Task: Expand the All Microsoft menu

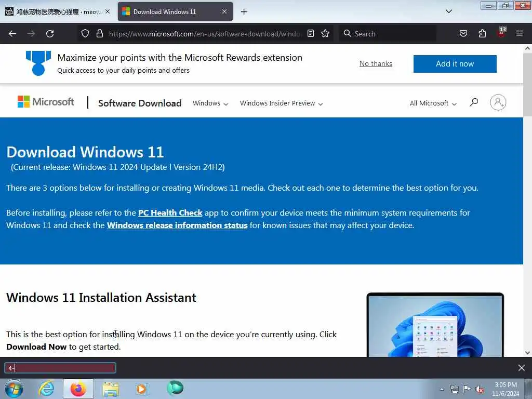Action: [x=433, y=103]
